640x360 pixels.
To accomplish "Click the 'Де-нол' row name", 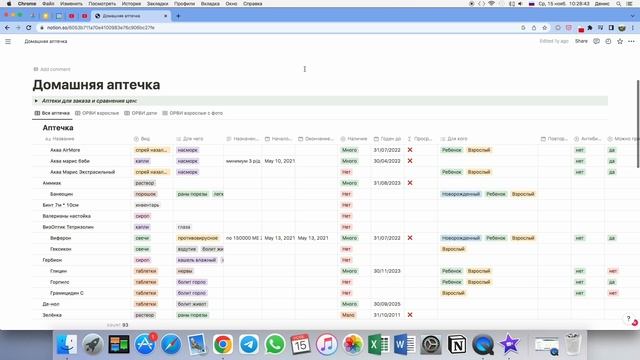I will [51, 304].
